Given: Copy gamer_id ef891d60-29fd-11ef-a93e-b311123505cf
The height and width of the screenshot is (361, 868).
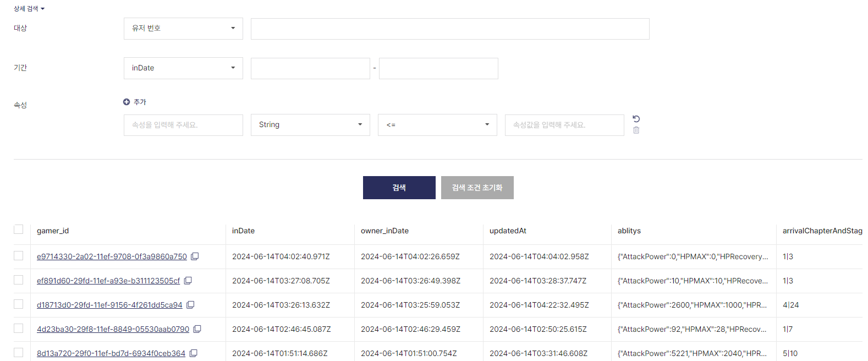Looking at the screenshot, I should pyautogui.click(x=188, y=281).
